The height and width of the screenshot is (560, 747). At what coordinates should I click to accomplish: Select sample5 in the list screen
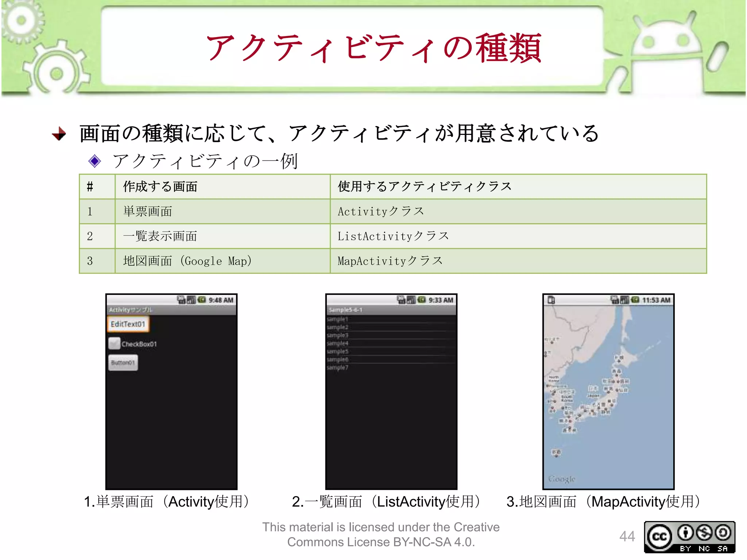pyautogui.click(x=391, y=351)
